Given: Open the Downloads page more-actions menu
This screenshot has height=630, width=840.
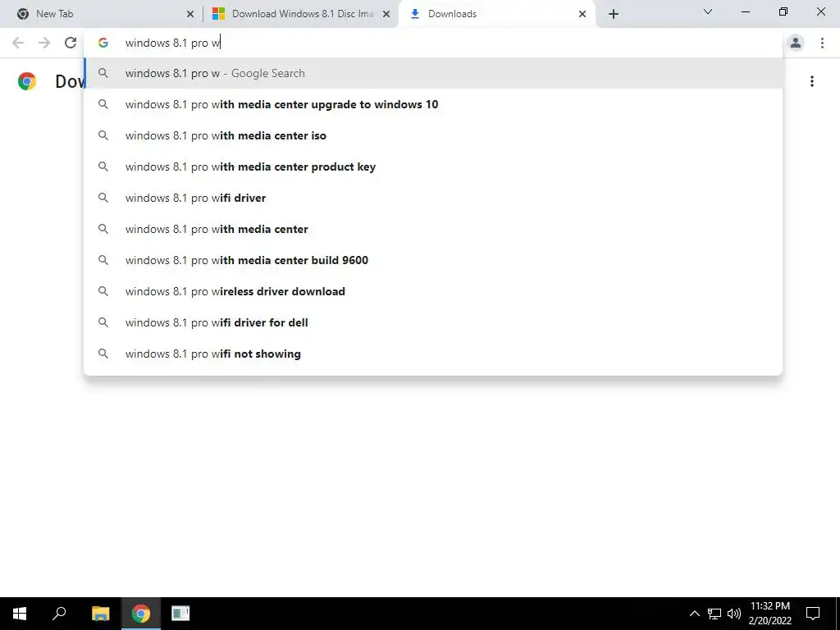Looking at the screenshot, I should tap(812, 81).
